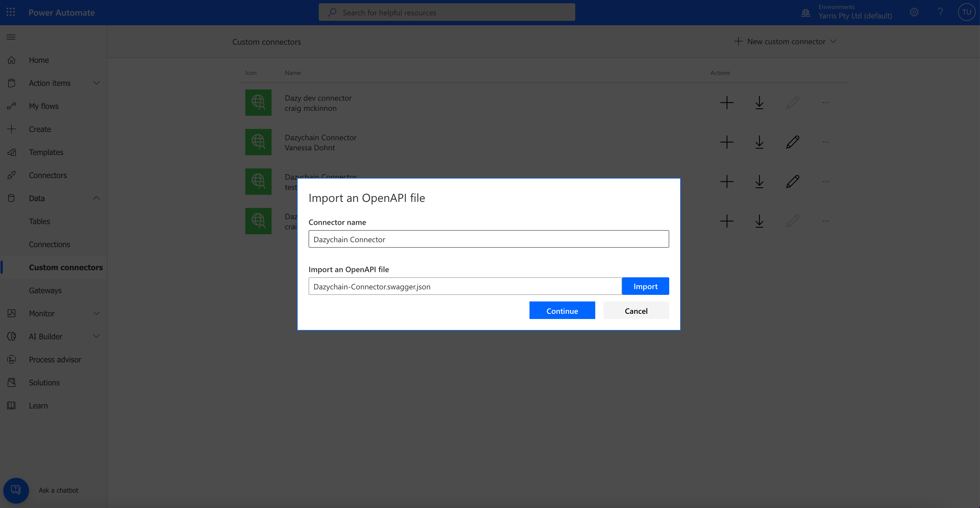Expand the Monitor section
980x508 pixels.
96,314
